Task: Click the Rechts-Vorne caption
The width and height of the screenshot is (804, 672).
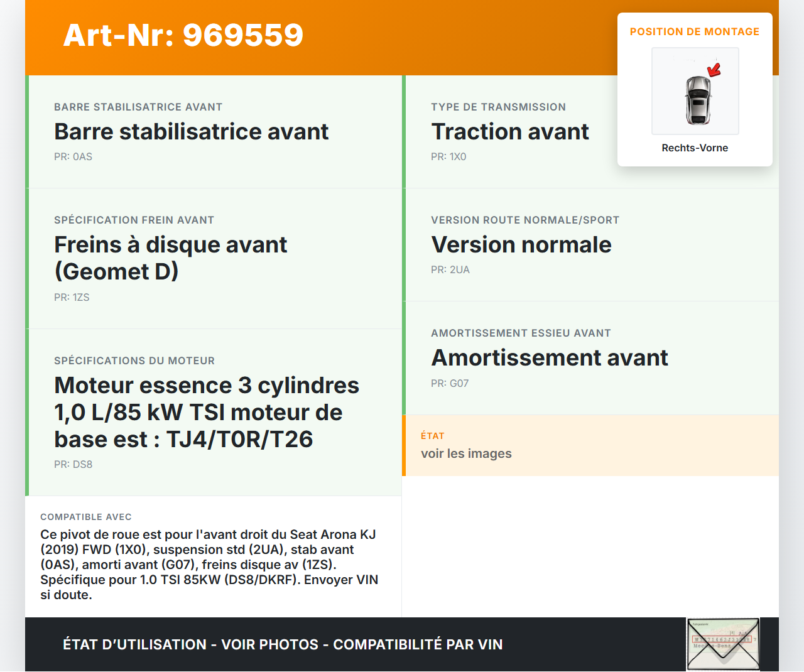Action: [694, 148]
